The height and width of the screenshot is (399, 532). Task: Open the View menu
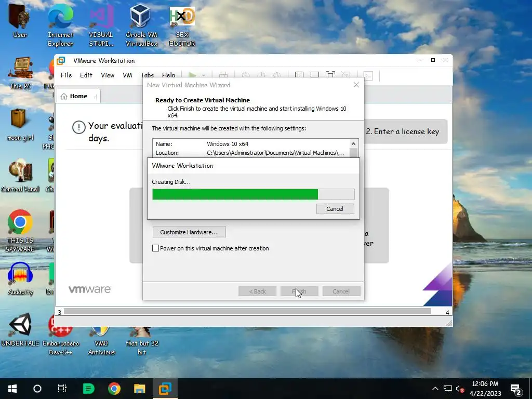[x=108, y=75]
